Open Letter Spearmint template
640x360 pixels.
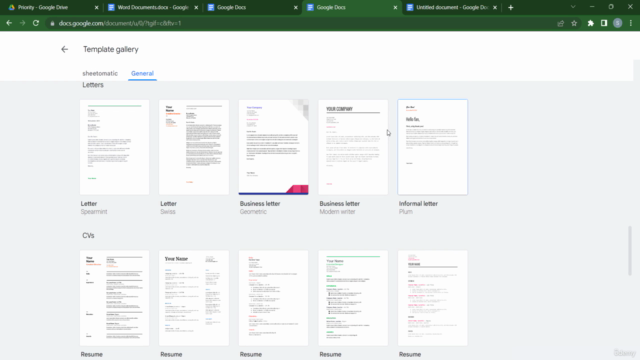click(x=115, y=147)
